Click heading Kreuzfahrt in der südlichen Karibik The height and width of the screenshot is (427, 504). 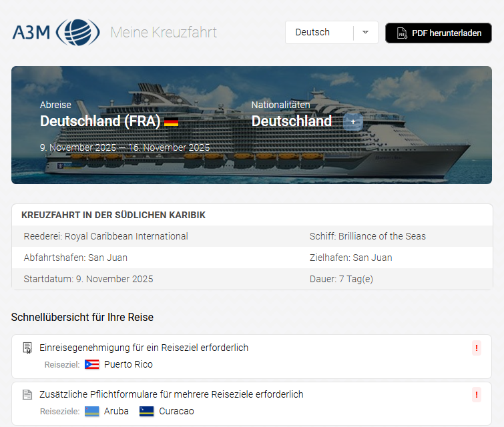(113, 215)
